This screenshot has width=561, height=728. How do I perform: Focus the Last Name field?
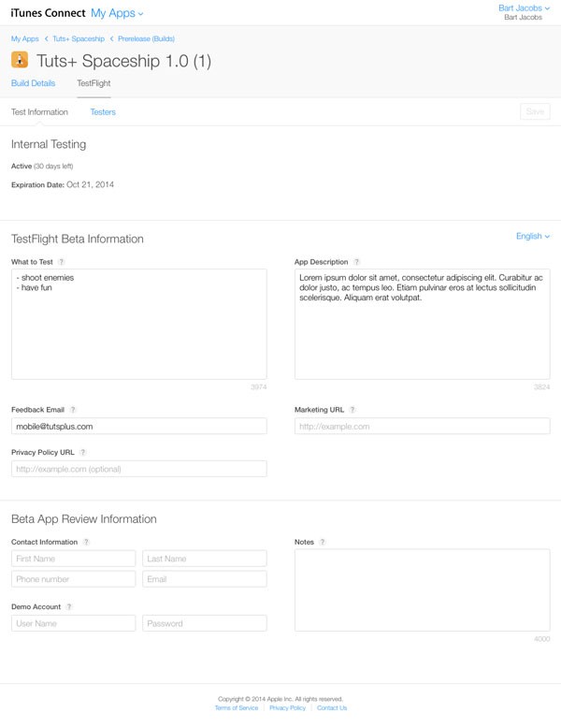pyautogui.click(x=205, y=559)
